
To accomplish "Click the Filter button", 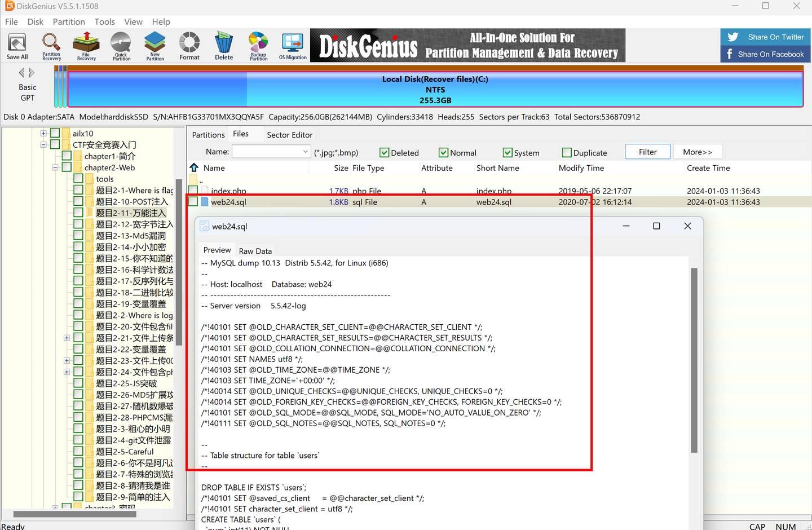I will point(648,152).
